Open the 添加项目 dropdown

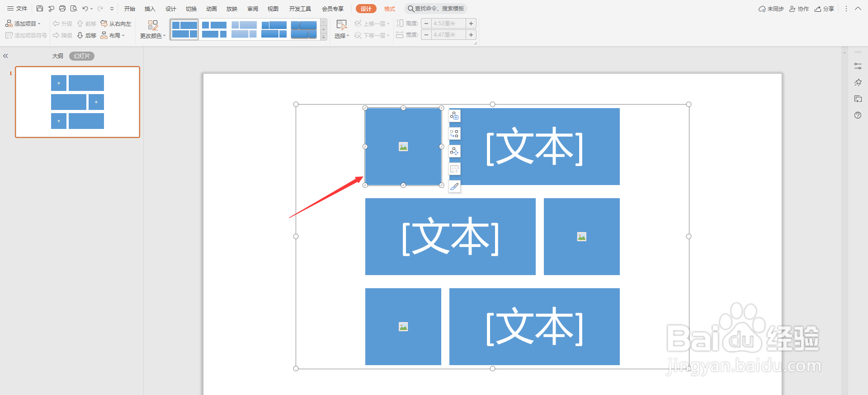(x=23, y=24)
